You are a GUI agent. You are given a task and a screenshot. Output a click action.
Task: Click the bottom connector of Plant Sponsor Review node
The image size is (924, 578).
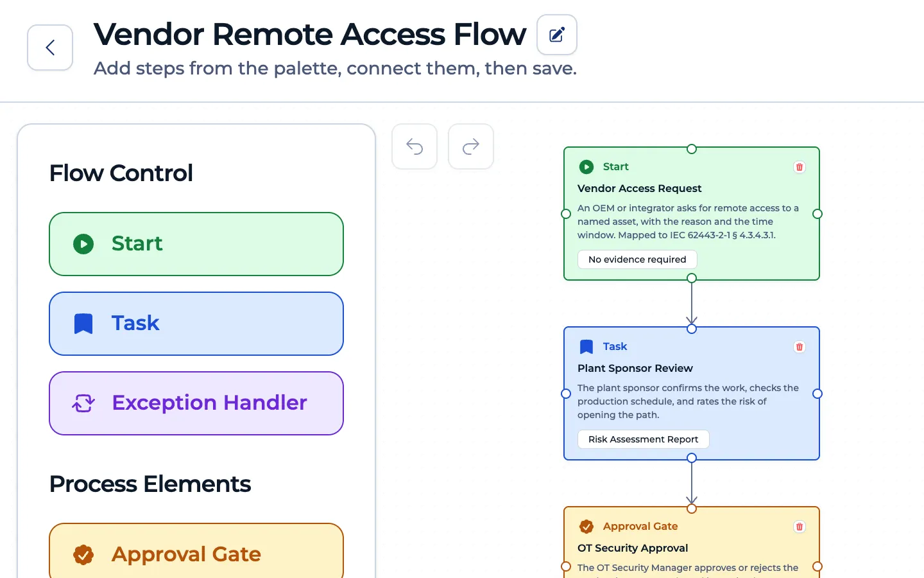pos(692,458)
